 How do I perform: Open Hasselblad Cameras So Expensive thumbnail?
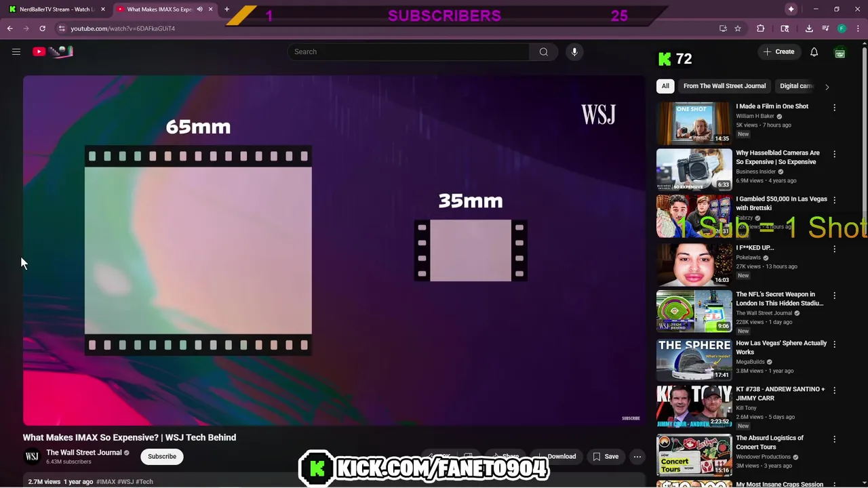click(694, 169)
